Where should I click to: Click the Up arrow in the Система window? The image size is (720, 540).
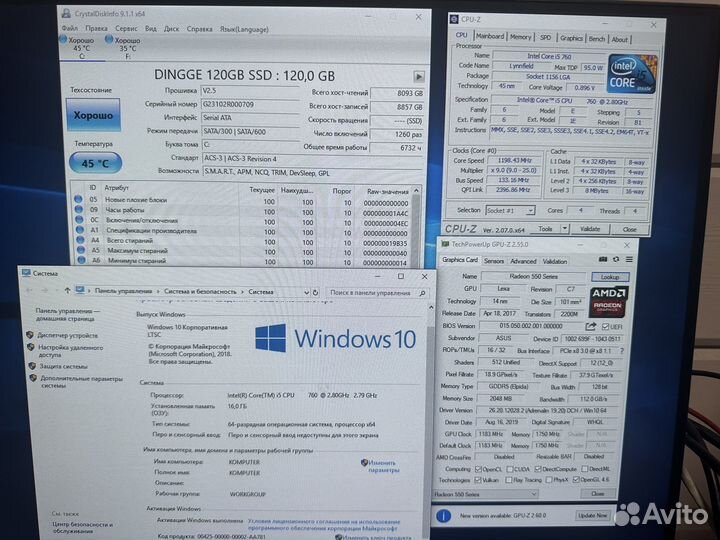click(x=68, y=290)
